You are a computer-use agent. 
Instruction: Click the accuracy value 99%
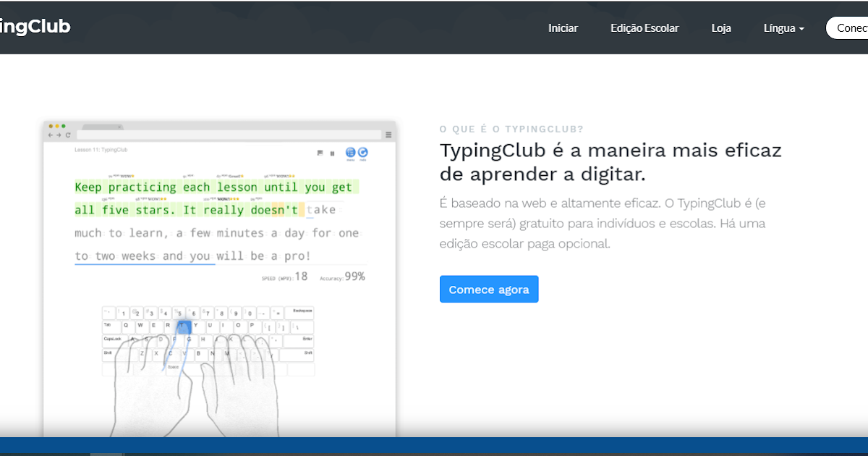pos(354,276)
